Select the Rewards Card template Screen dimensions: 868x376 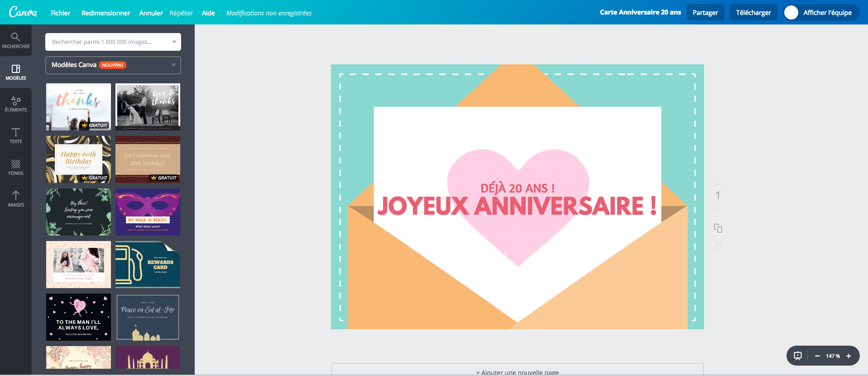(x=148, y=265)
